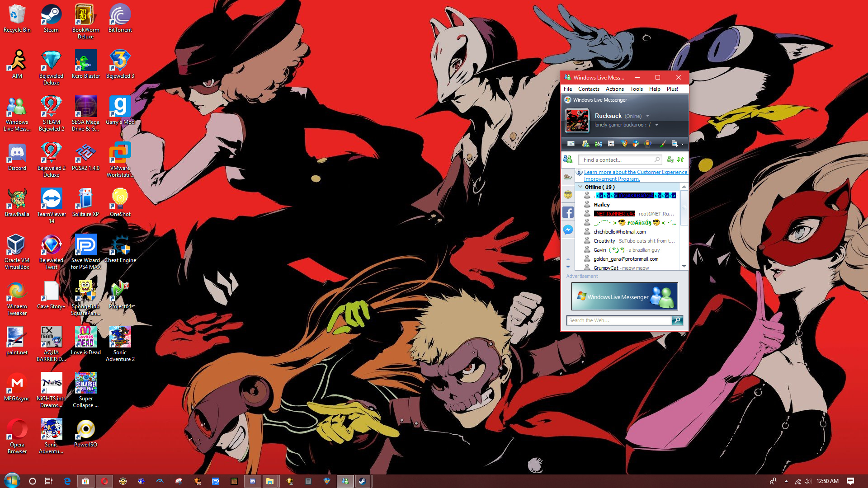Select contact chichibello@hotmail.com
This screenshot has width=868, height=488.
[x=619, y=232]
